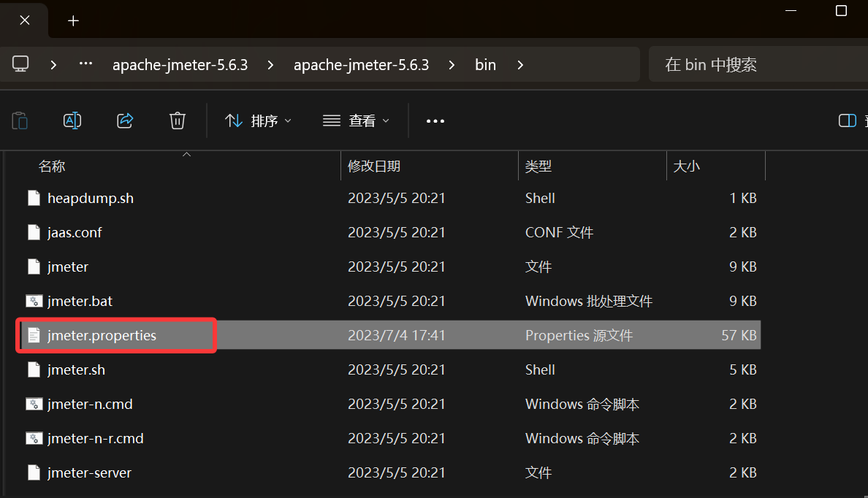Go to first apache-jmeter-5.6.3 breadcrumb
868x498 pixels.
pos(180,65)
